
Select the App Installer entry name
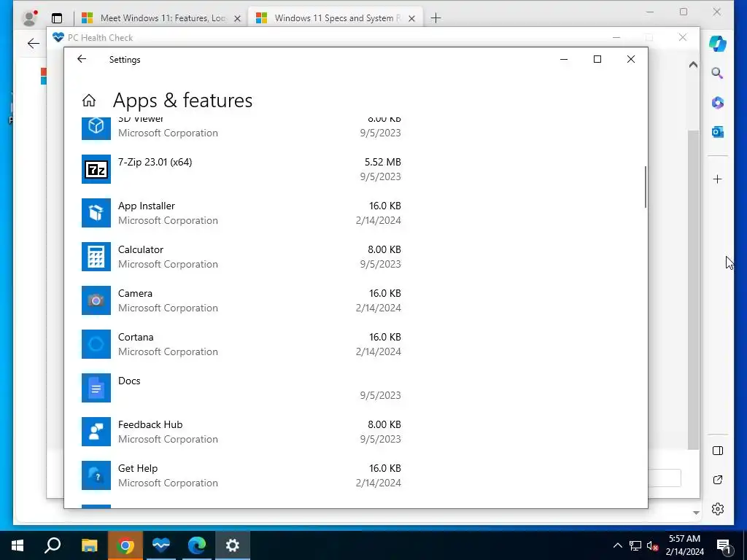coord(146,206)
